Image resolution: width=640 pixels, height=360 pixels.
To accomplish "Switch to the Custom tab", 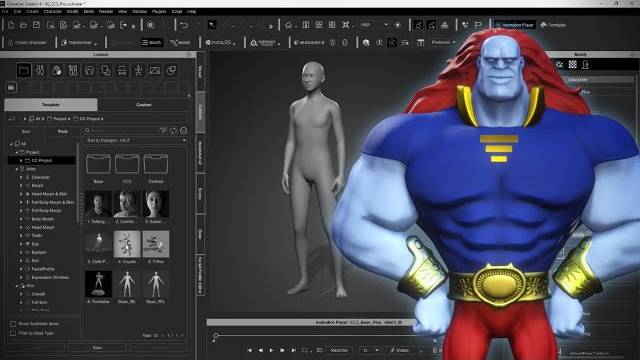I will (144, 105).
